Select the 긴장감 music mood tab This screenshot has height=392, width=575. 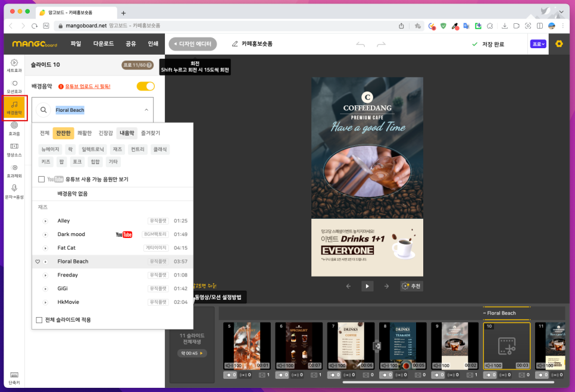click(105, 133)
